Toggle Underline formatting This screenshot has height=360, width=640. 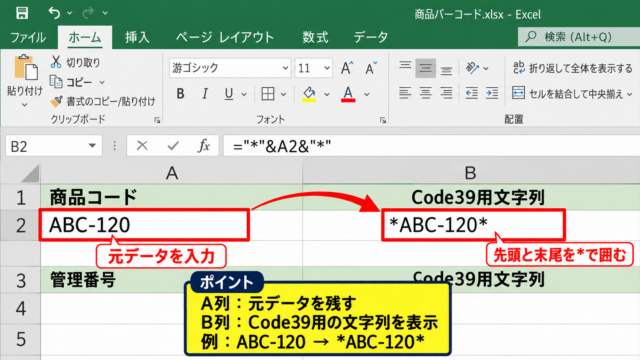tap(229, 94)
